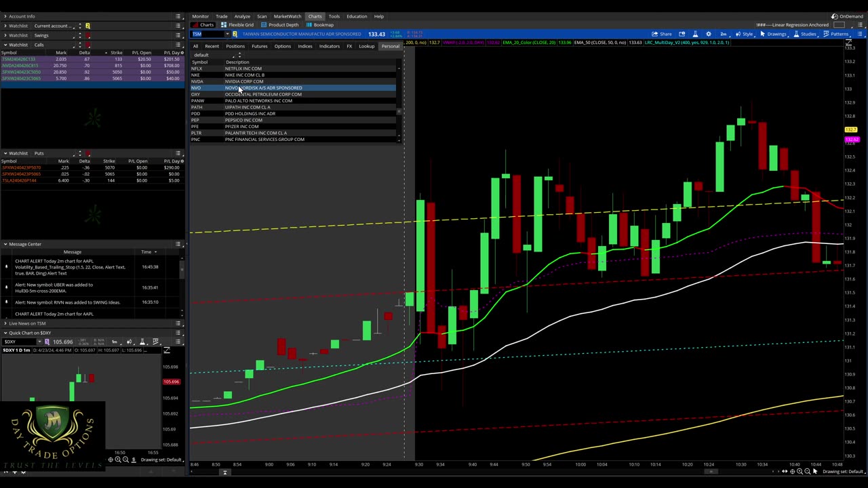Open the Puts watchlist panel menu icon
Image resolution: width=868 pixels, height=488 pixels.
178,153
